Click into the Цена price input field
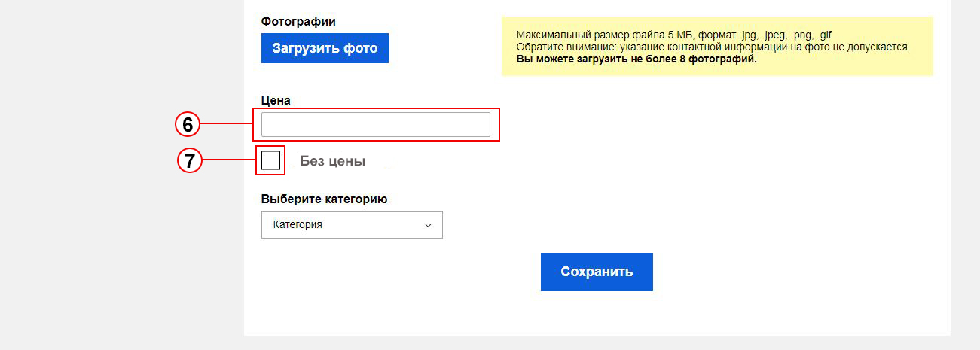The height and width of the screenshot is (350, 980). (375, 124)
